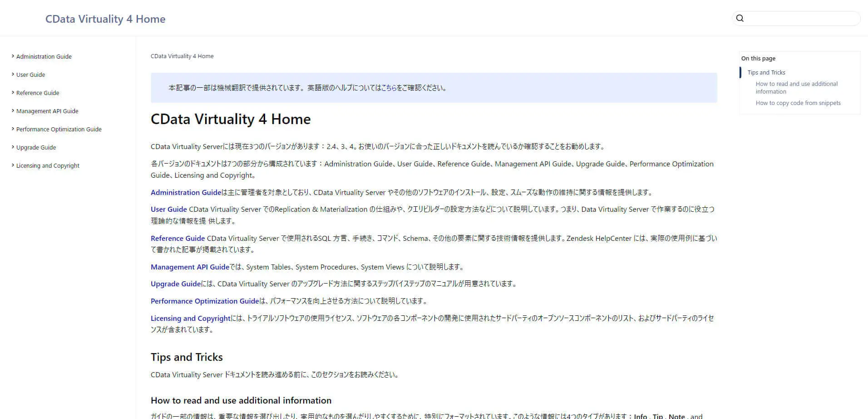The image size is (868, 419).
Task: Open Reference Guide in the sidebar
Action: point(38,93)
